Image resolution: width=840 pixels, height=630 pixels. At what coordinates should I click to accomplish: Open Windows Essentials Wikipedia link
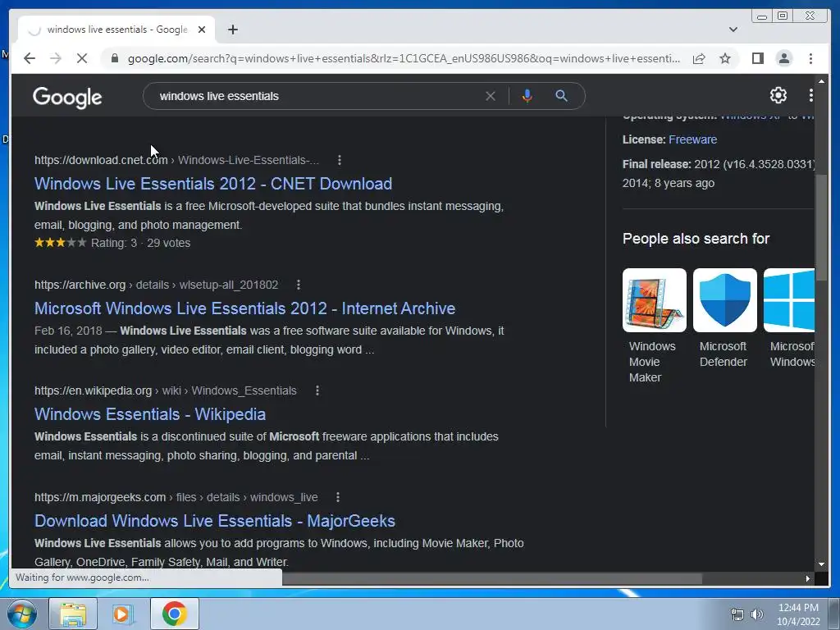pos(150,414)
